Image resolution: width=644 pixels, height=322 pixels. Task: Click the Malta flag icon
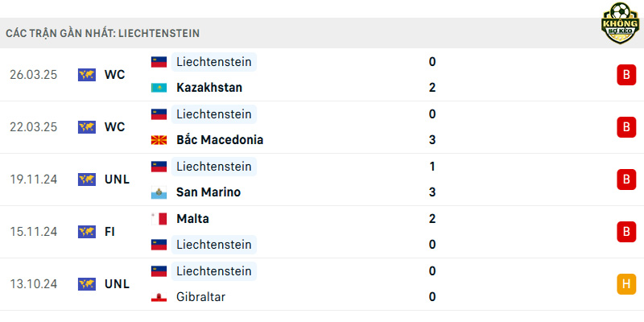(159, 218)
